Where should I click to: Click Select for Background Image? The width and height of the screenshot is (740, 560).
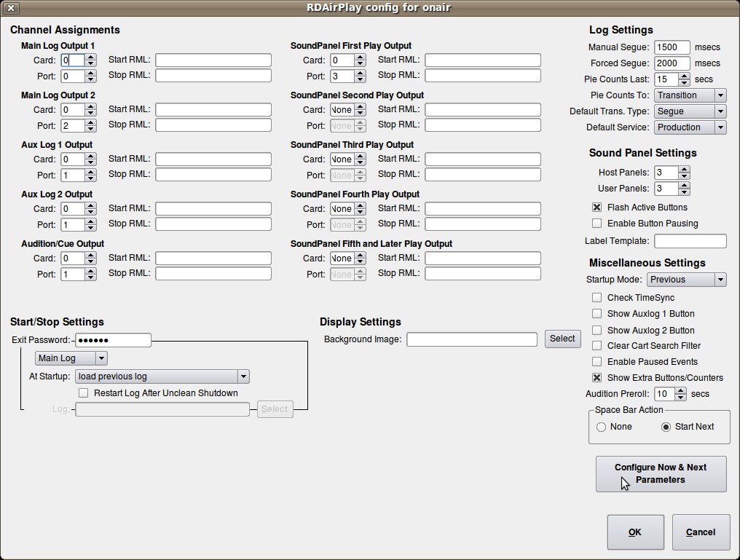[x=562, y=339]
